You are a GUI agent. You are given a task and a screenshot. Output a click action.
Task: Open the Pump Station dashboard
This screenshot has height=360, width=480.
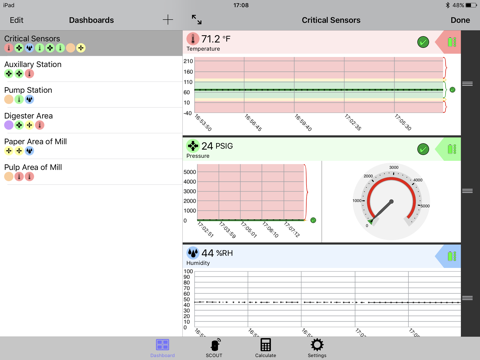(x=91, y=95)
